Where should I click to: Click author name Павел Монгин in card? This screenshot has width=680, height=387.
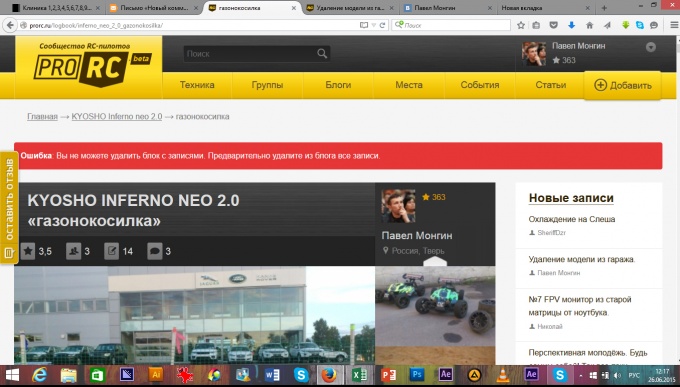[x=417, y=236]
